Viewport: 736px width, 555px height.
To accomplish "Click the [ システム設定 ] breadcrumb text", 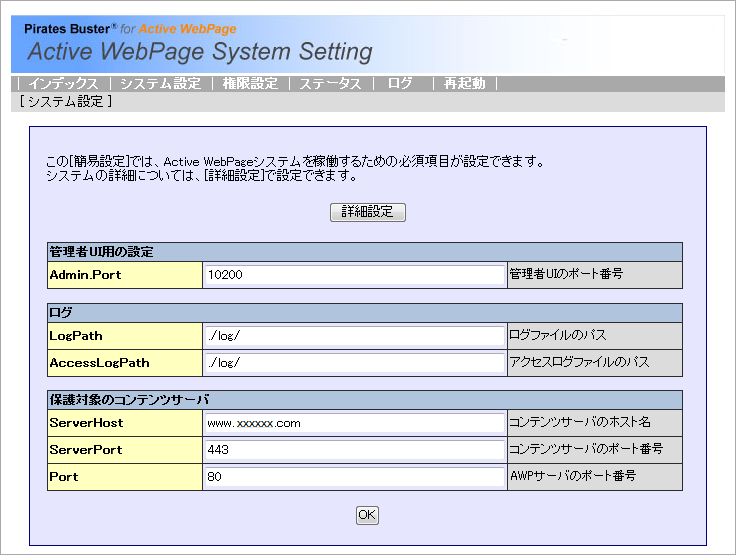I will click(65, 102).
